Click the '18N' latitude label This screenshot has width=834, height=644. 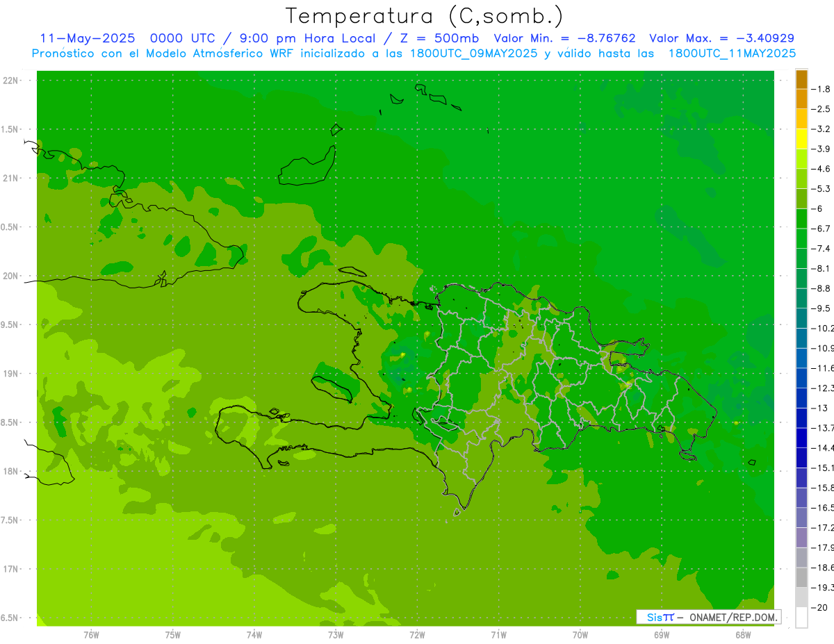(11, 471)
